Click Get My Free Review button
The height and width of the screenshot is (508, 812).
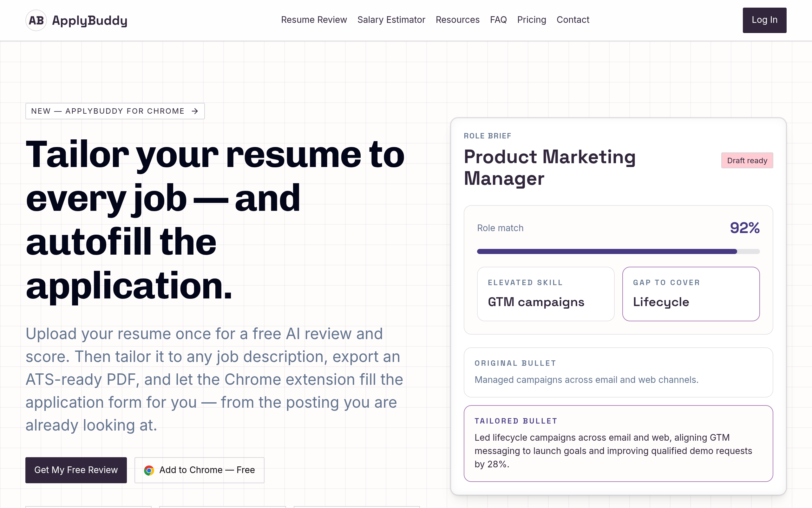(x=76, y=470)
